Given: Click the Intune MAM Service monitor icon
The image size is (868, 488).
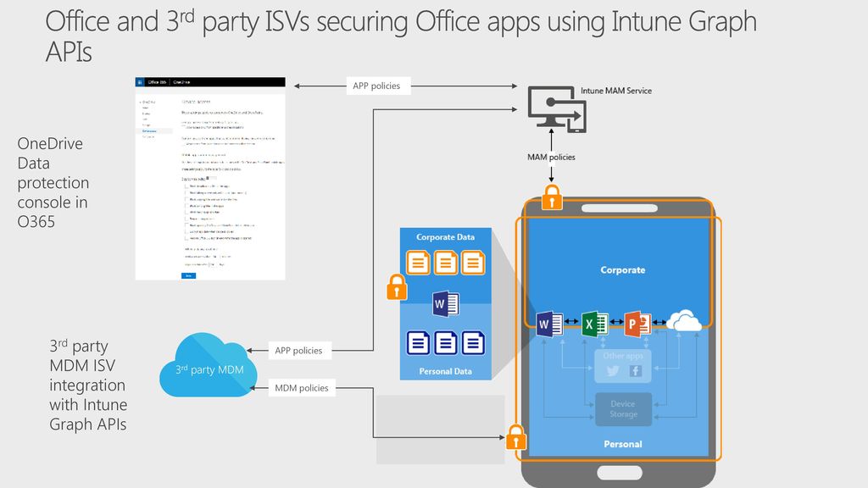Looking at the screenshot, I should pyautogui.click(x=557, y=109).
